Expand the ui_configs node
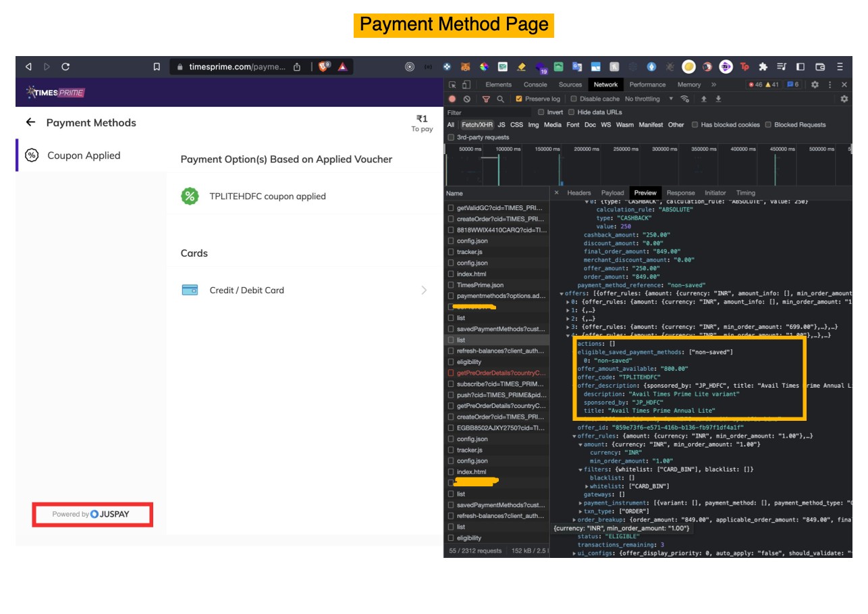 tap(574, 553)
